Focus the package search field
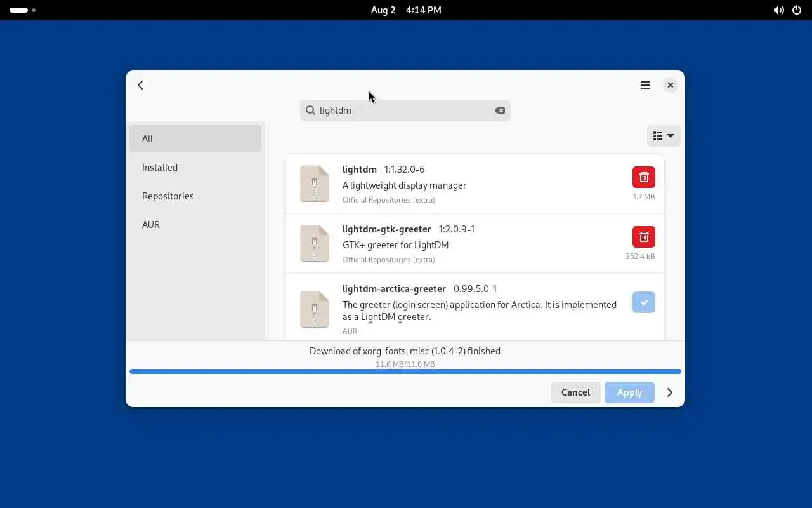This screenshot has height=508, width=812. 405,110
